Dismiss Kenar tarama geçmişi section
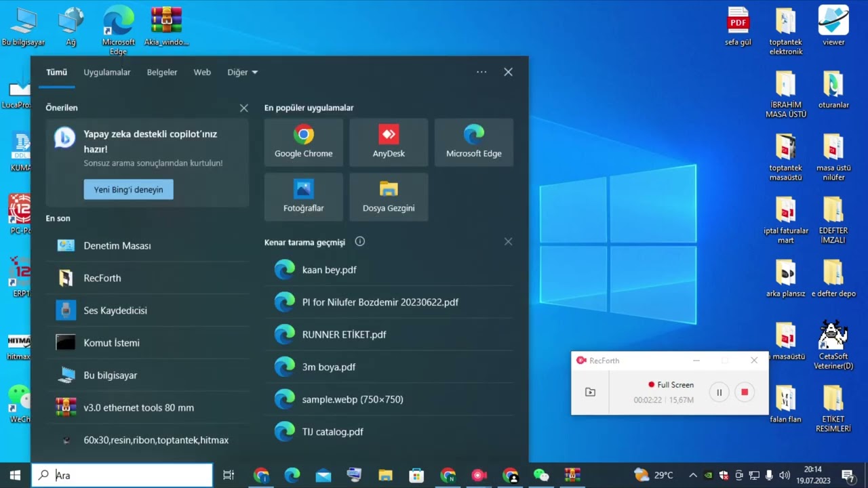Image resolution: width=868 pixels, height=488 pixels. (x=508, y=241)
